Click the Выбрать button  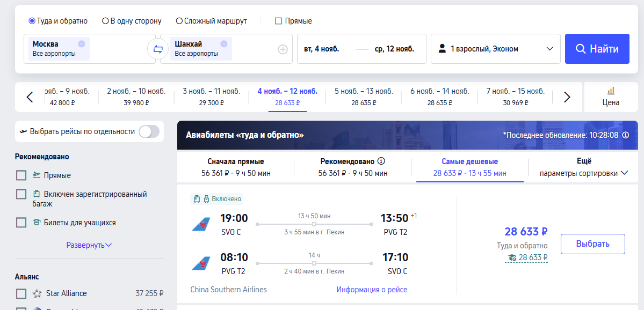click(x=592, y=244)
